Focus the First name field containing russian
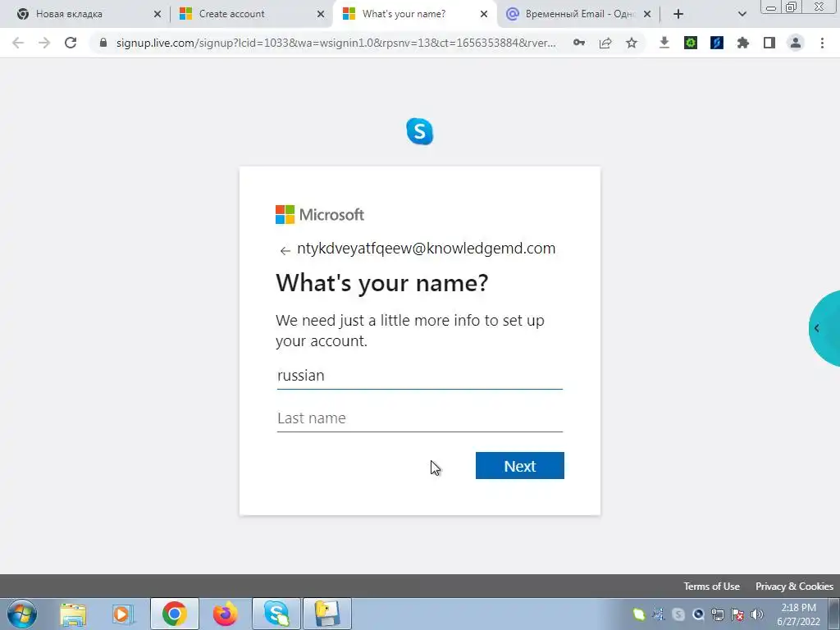 pos(419,375)
